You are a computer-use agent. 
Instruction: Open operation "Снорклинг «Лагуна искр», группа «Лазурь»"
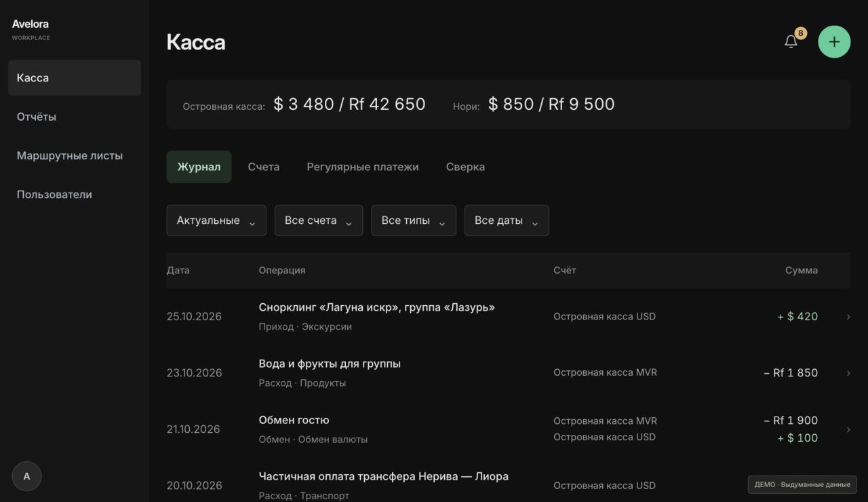[377, 307]
